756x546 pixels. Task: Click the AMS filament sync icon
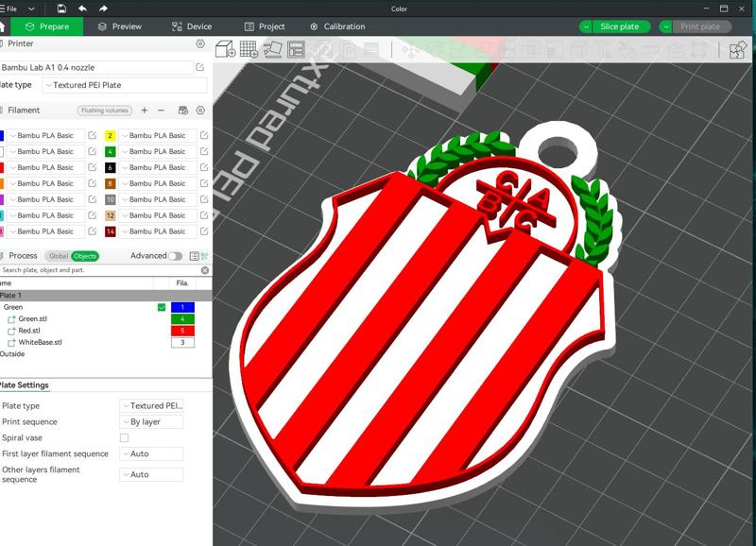pos(183,111)
